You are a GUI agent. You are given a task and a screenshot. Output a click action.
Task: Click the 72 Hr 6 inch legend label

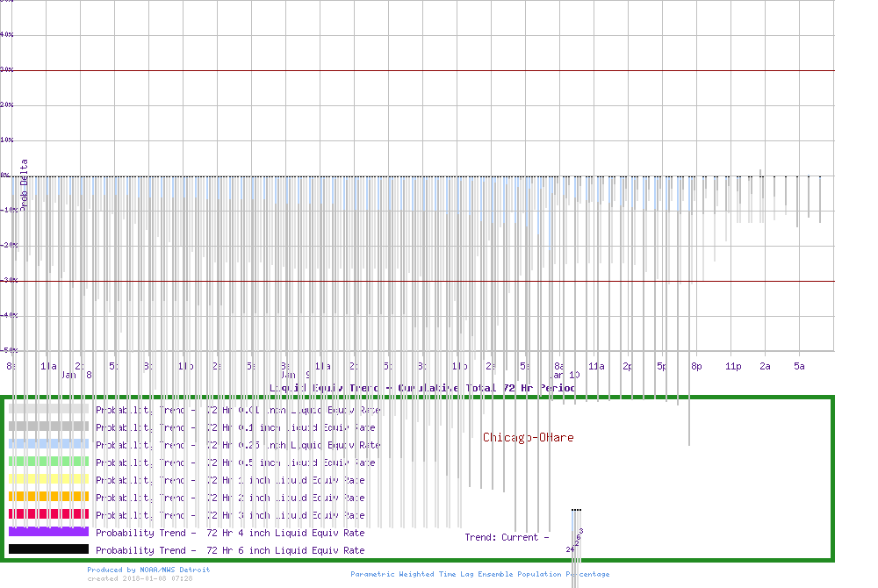tap(230, 550)
